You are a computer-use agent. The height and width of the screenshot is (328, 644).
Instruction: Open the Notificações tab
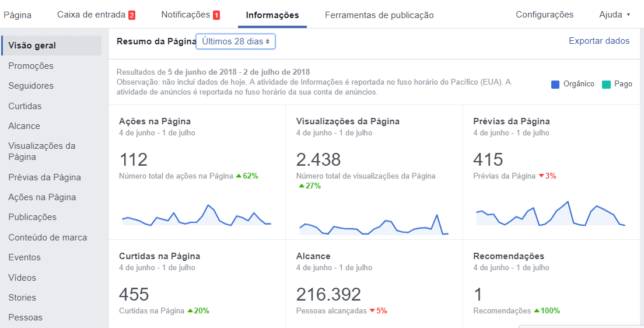[x=191, y=15]
